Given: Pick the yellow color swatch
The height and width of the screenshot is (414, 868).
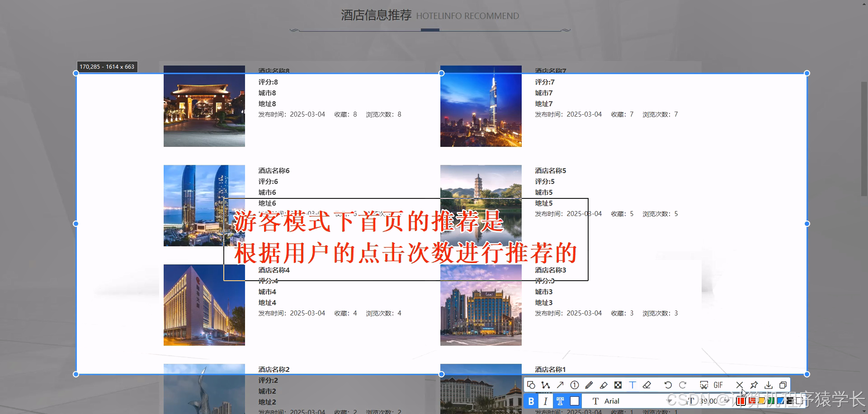Looking at the screenshot, I should click(x=762, y=400).
